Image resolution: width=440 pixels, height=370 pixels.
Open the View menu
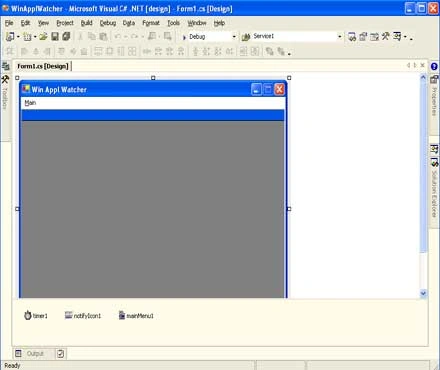point(43,23)
